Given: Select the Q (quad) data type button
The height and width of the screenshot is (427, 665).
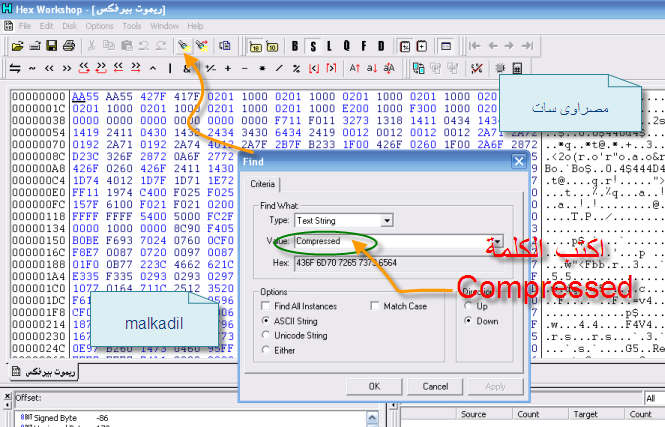Looking at the screenshot, I should point(346,46).
